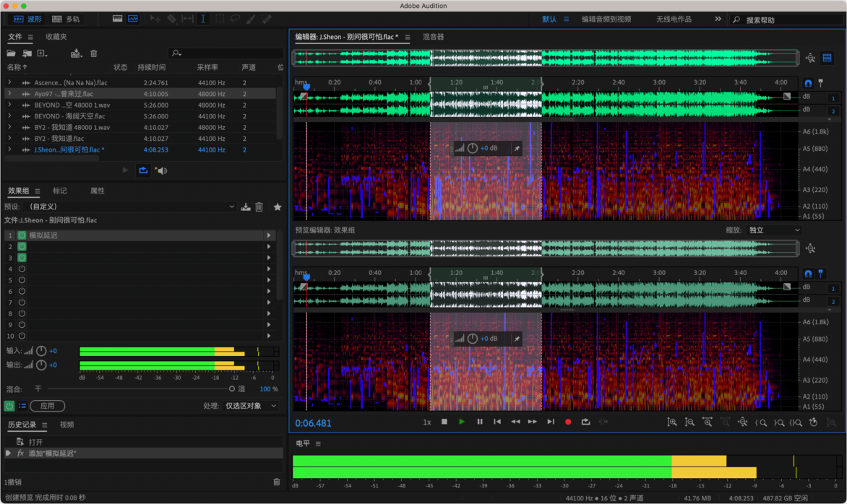Mark effects preset as favorite star
Screen dimensions: 847x504
(x=277, y=207)
